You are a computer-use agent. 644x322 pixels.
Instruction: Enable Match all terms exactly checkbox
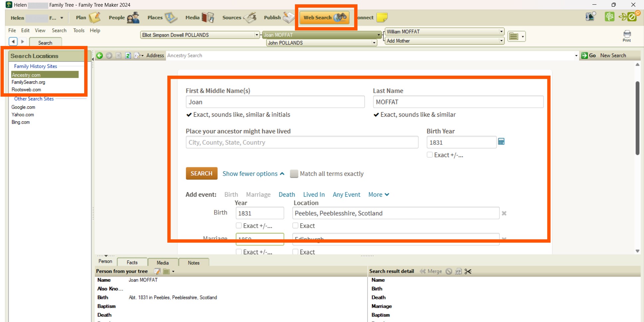pos(294,174)
